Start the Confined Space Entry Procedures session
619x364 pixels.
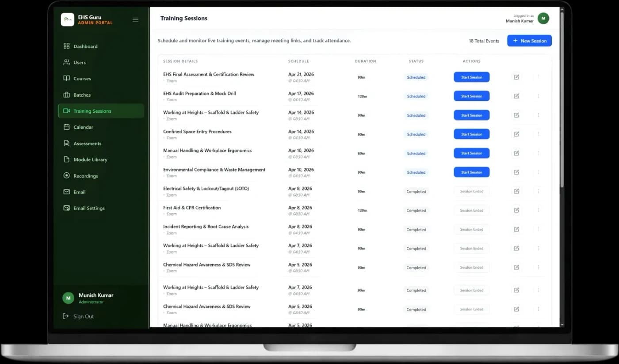(471, 134)
